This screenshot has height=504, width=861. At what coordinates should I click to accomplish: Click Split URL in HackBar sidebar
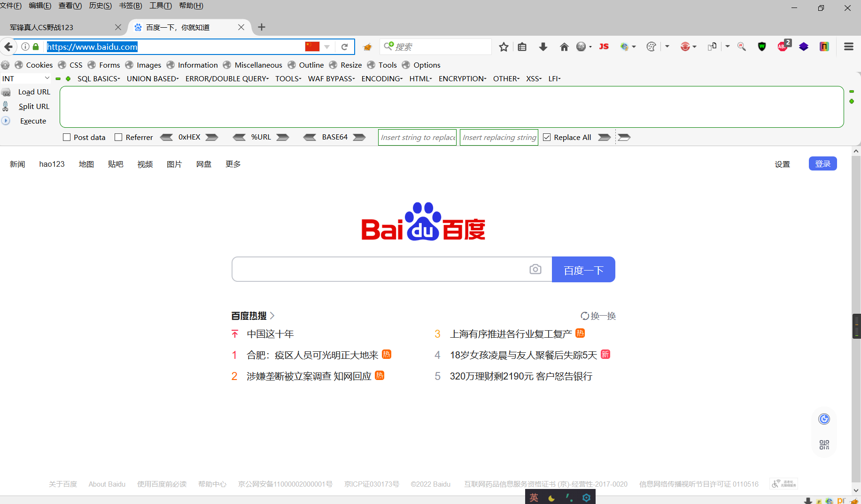pyautogui.click(x=34, y=106)
